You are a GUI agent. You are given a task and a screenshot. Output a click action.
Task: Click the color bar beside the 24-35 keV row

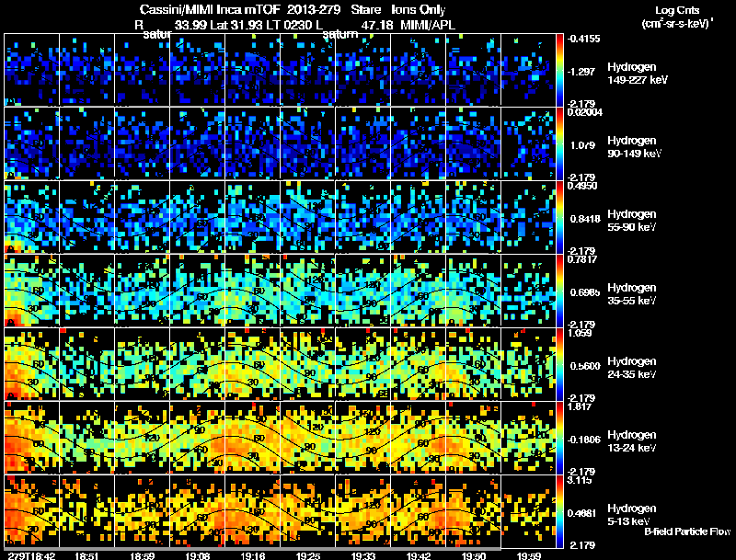click(x=559, y=364)
